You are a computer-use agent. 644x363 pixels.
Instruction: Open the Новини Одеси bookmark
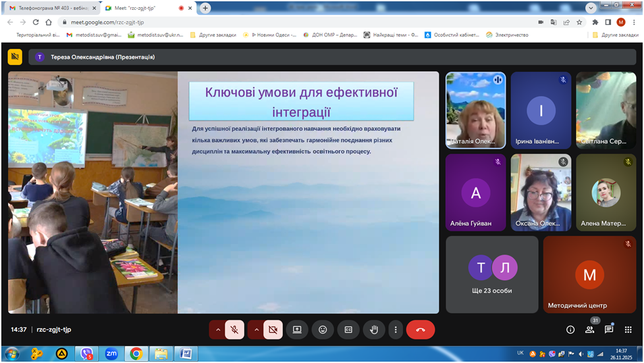(x=270, y=35)
